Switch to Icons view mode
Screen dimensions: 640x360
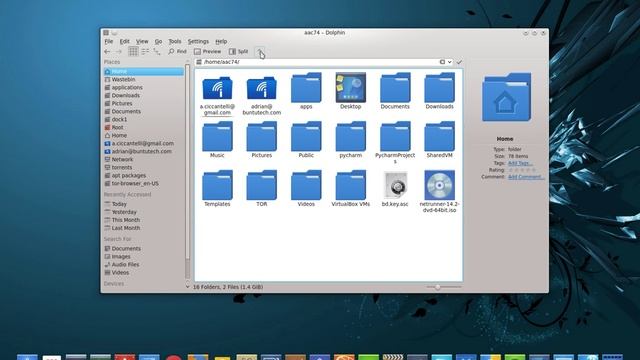[x=133, y=51]
